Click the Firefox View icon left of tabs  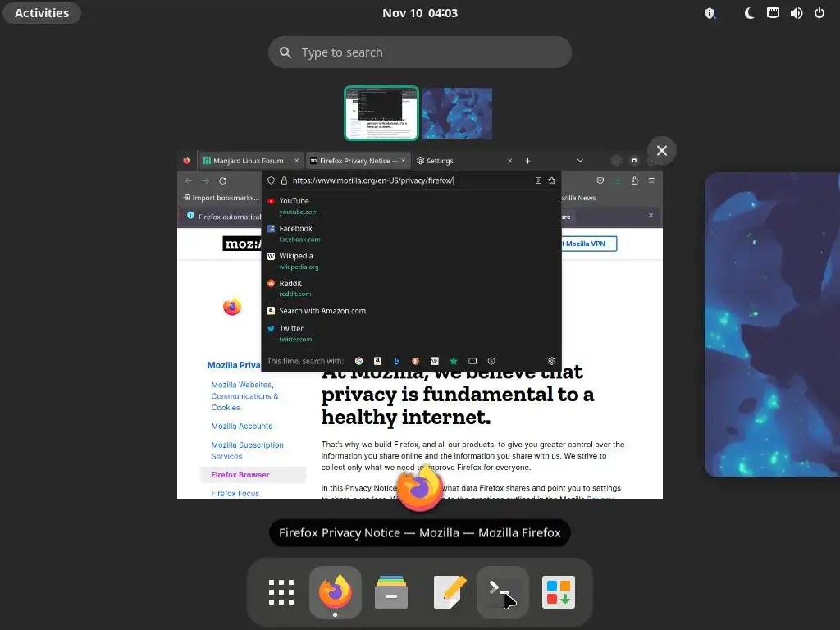click(x=186, y=161)
